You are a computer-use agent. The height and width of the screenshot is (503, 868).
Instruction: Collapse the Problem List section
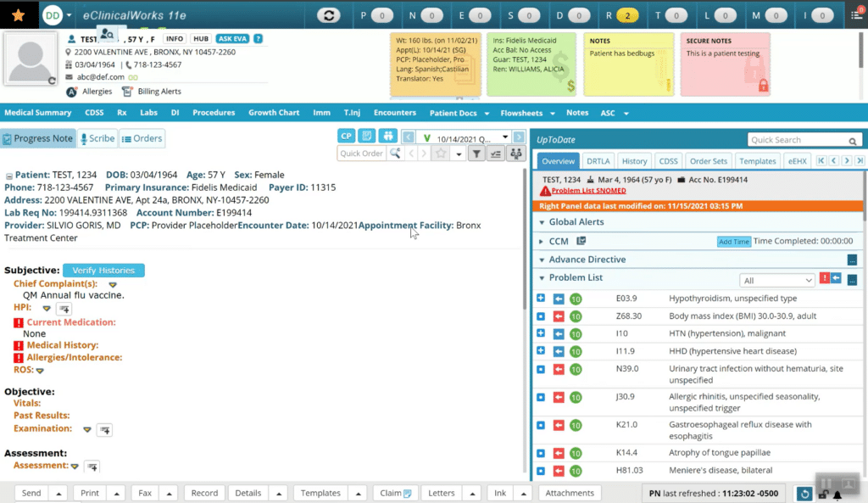tap(542, 278)
